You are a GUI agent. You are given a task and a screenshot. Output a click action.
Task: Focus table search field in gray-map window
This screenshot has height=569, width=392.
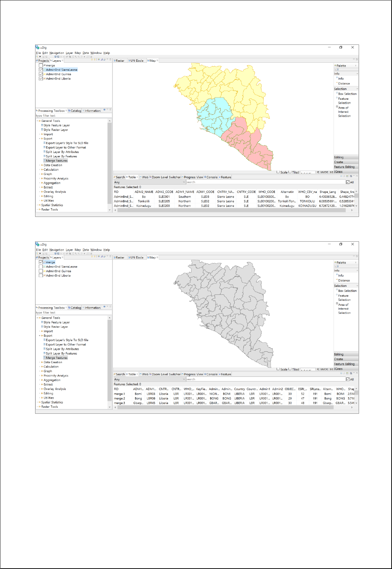[266, 379]
